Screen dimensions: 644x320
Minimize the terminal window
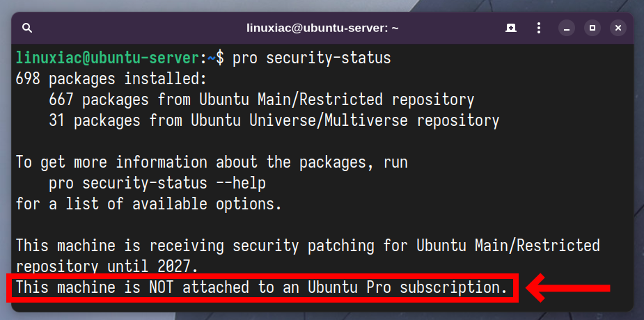[567, 29]
